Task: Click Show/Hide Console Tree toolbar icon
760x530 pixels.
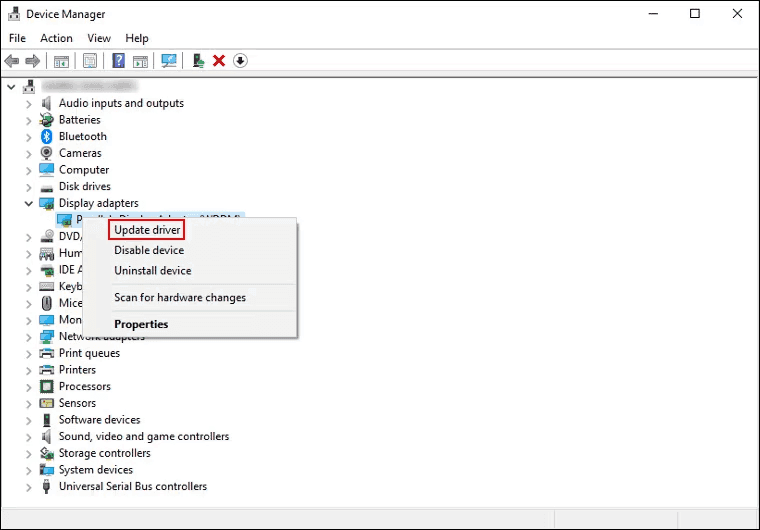Action: [x=61, y=61]
